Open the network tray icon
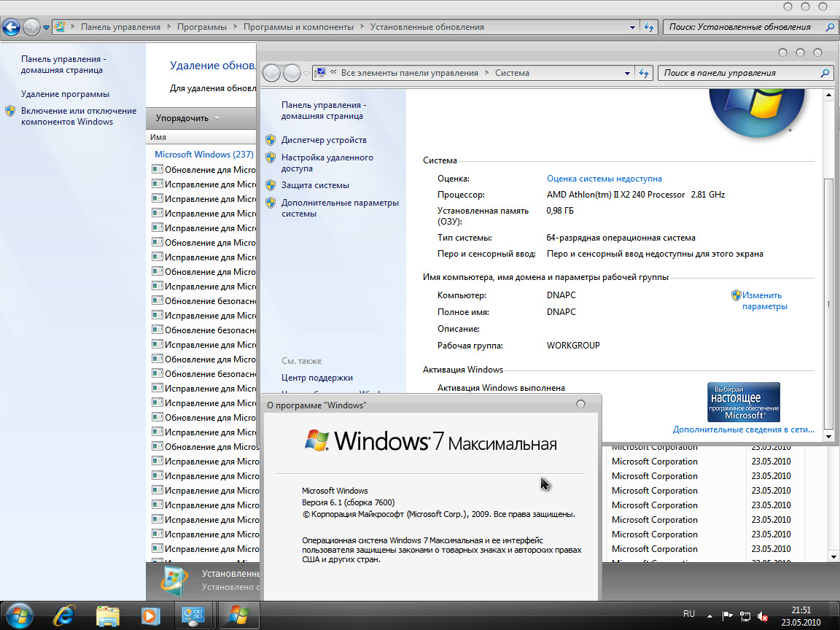This screenshot has width=840, height=630. pyautogui.click(x=745, y=616)
